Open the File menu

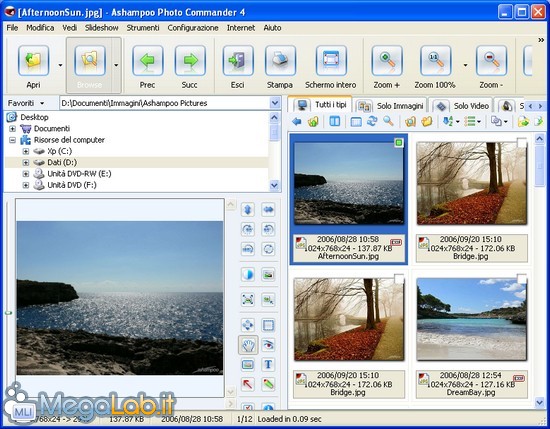(12, 28)
